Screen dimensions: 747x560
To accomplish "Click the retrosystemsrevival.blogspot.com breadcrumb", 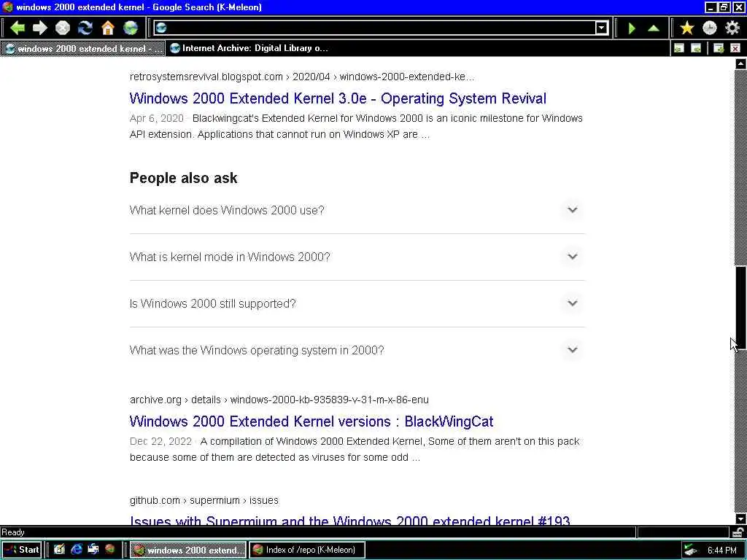I will pos(302,77).
